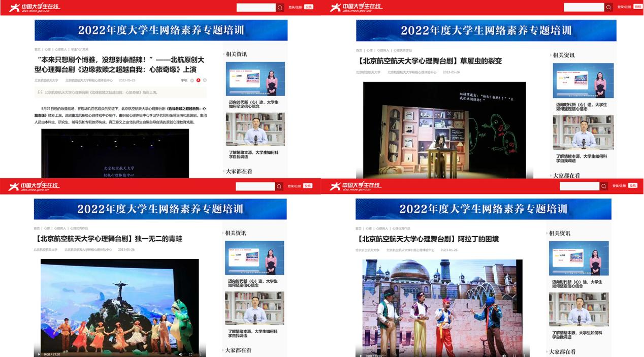Image resolution: width=644 pixels, height=357 pixels.
Task: Mute the 独一无二的青蛙 video volume icon
Action: coord(180,354)
